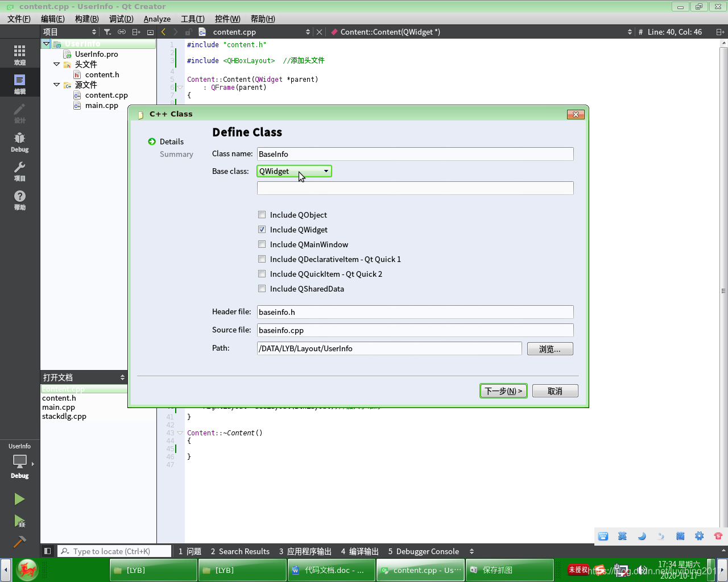
Task: Open the UserInfo Debug kit selector
Action: tap(20, 461)
